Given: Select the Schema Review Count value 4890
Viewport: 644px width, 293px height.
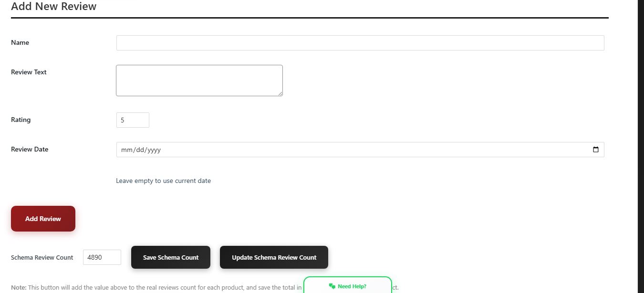Looking at the screenshot, I should (102, 257).
